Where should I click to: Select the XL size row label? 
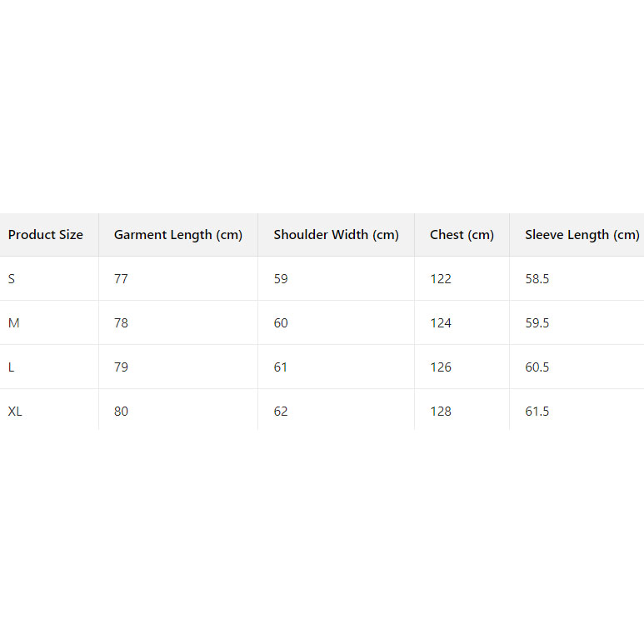coord(15,412)
